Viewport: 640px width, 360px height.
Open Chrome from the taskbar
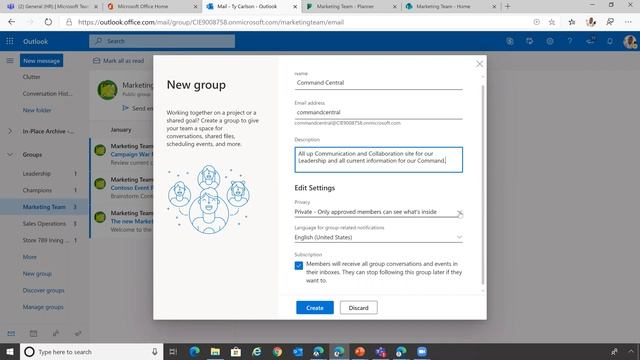[x=278, y=352]
